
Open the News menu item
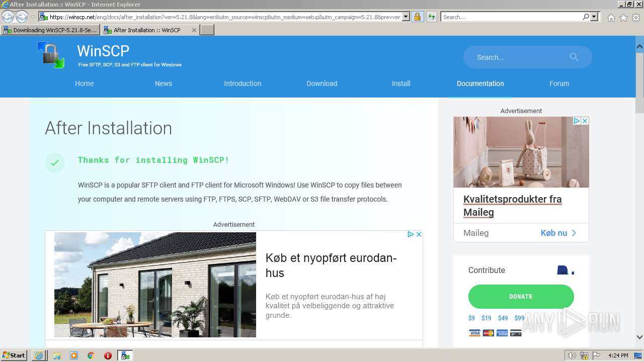point(164,83)
